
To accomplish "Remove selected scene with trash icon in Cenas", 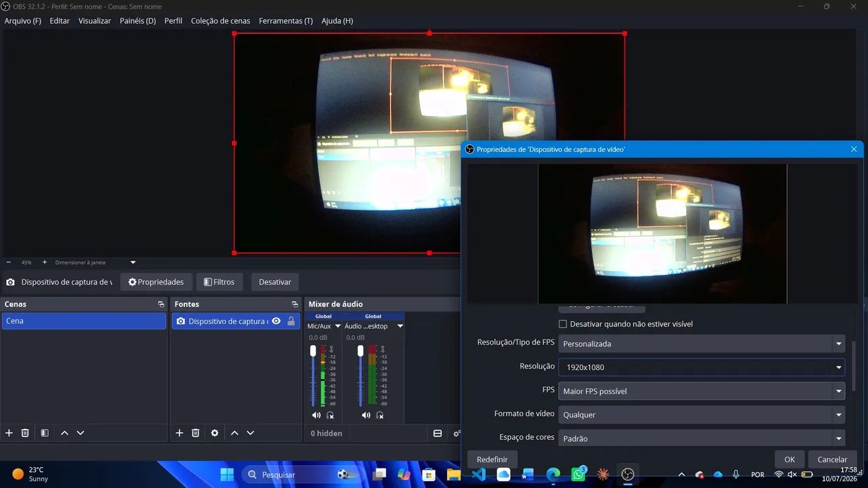I will (25, 432).
